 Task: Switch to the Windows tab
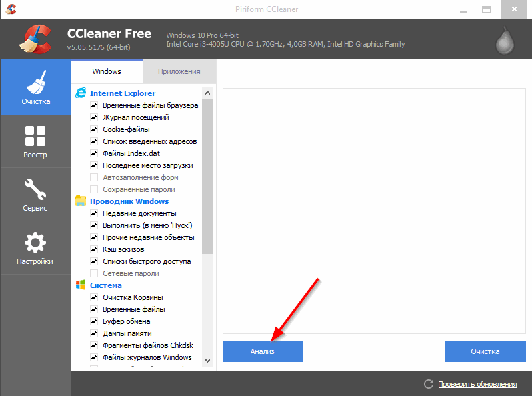pos(107,71)
